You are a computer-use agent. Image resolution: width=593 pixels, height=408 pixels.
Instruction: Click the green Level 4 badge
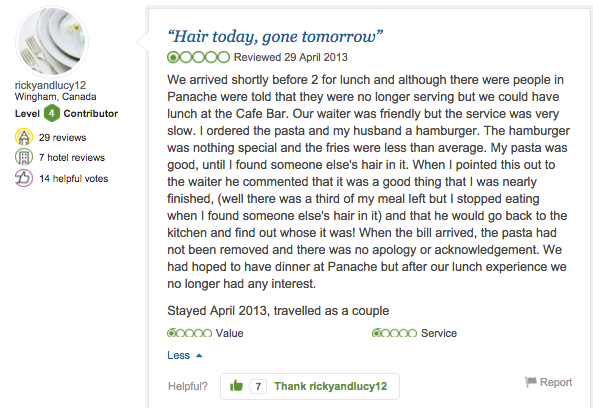click(52, 113)
